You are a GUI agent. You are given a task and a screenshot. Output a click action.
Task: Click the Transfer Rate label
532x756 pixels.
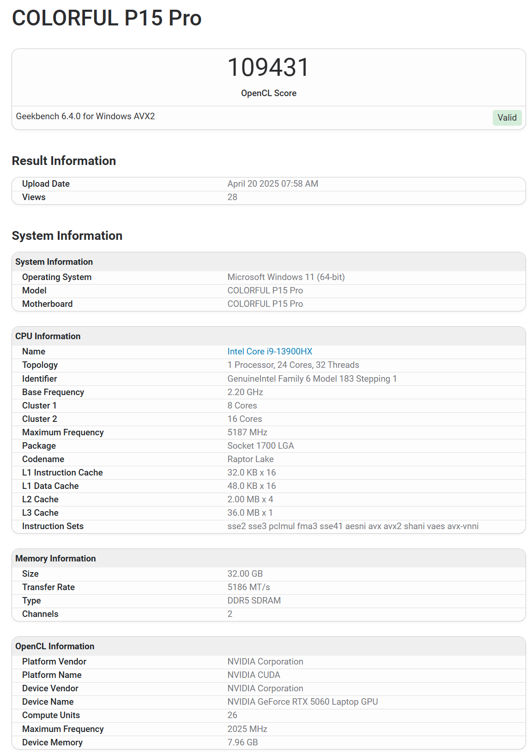pos(48,587)
